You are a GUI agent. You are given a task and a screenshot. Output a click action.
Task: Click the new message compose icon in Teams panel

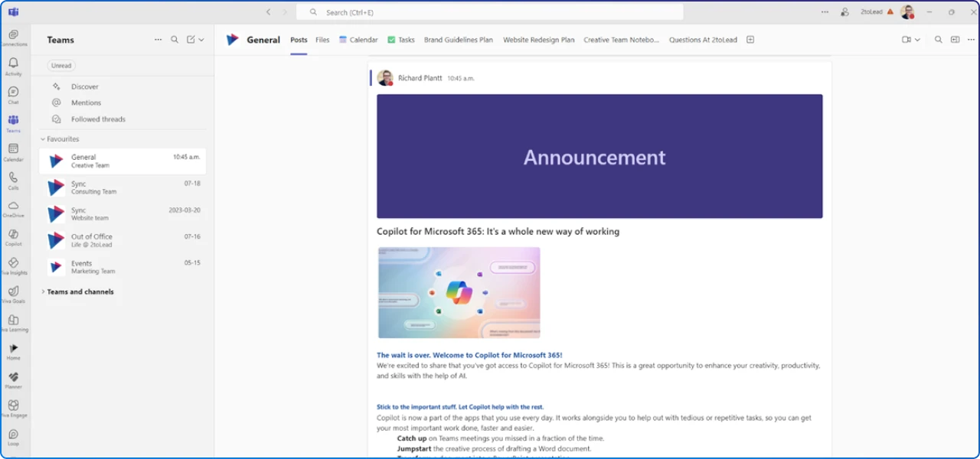click(x=191, y=39)
